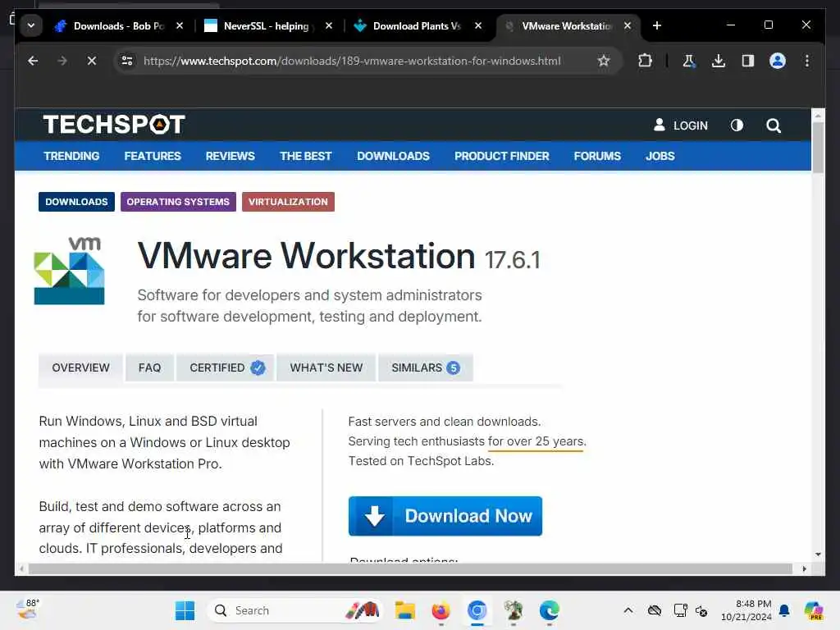Screen dimensions: 840x630
Task: Bookmark this page with the star icon
Action: pos(604,61)
